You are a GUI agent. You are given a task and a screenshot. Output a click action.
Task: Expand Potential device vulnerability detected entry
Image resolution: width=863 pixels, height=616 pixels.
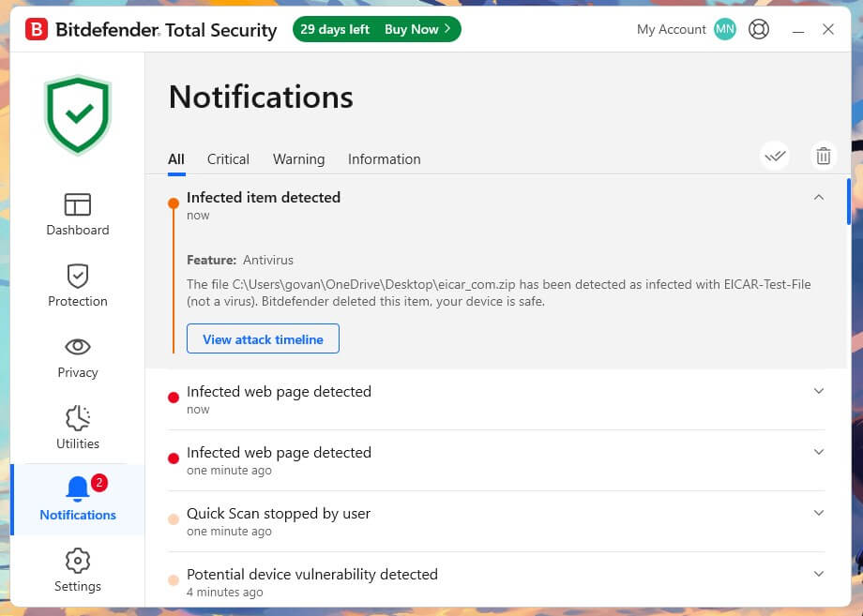(819, 574)
